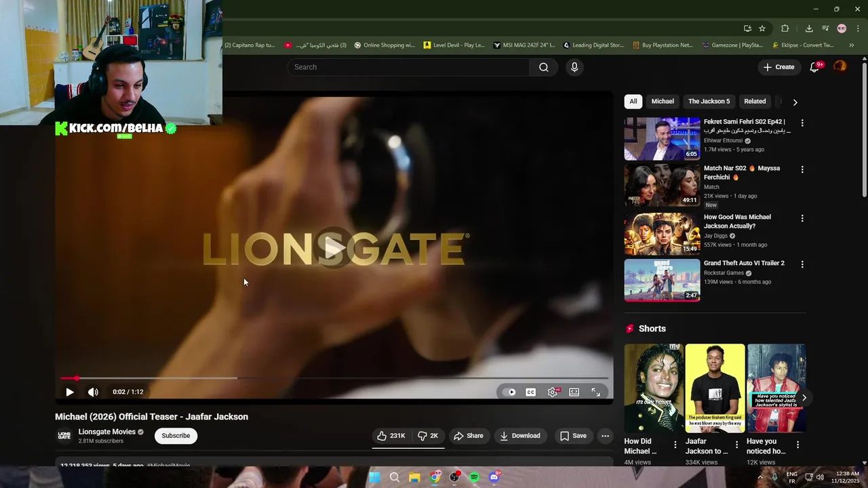Viewport: 868px width, 488px height.
Task: Save the video to playlist
Action: click(573, 436)
